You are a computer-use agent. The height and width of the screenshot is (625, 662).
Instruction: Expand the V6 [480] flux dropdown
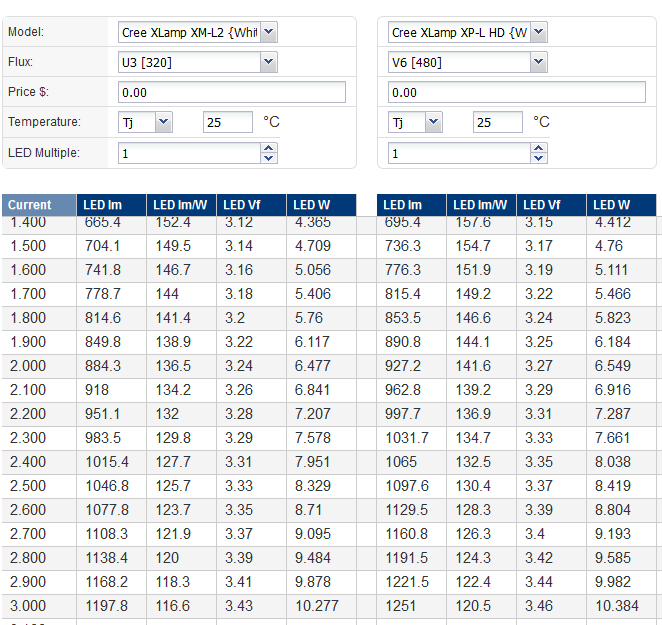pos(467,62)
